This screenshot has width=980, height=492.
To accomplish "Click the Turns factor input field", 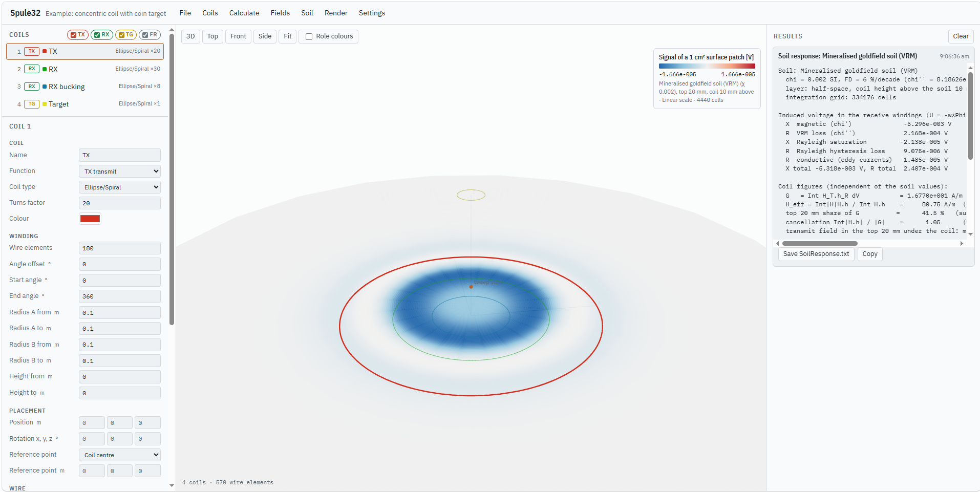I will (x=120, y=203).
